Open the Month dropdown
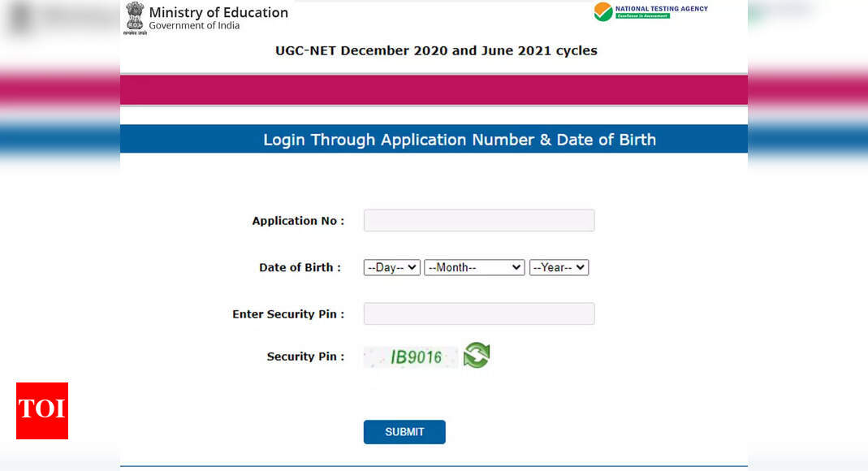The image size is (868, 471). (474, 267)
